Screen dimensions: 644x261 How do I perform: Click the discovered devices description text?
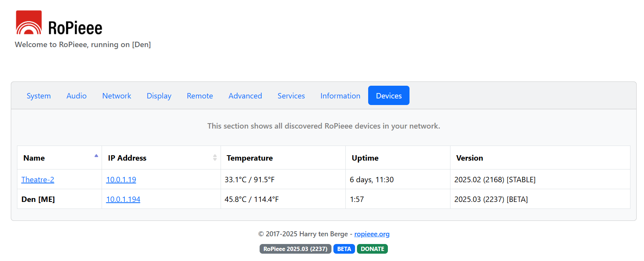pos(324,126)
